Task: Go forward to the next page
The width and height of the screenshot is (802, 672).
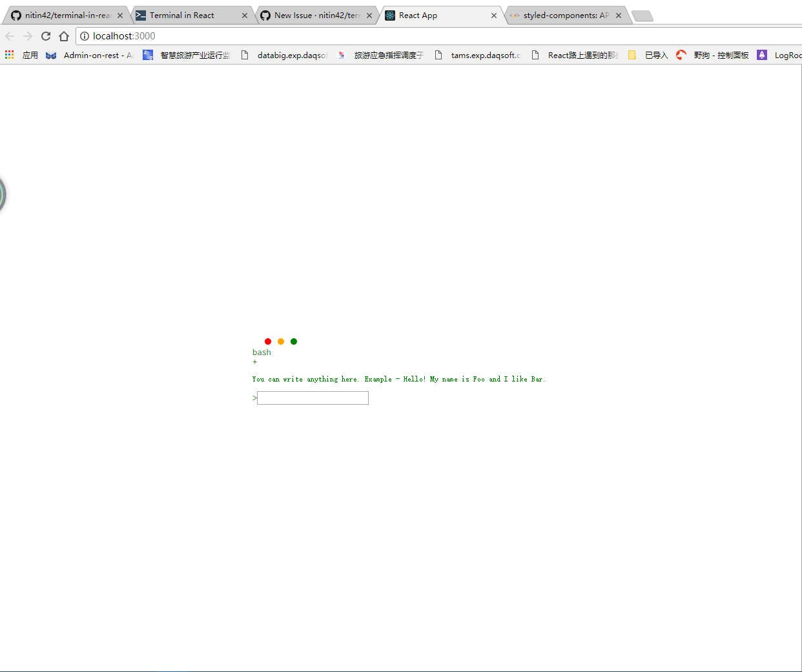Action: (x=28, y=36)
